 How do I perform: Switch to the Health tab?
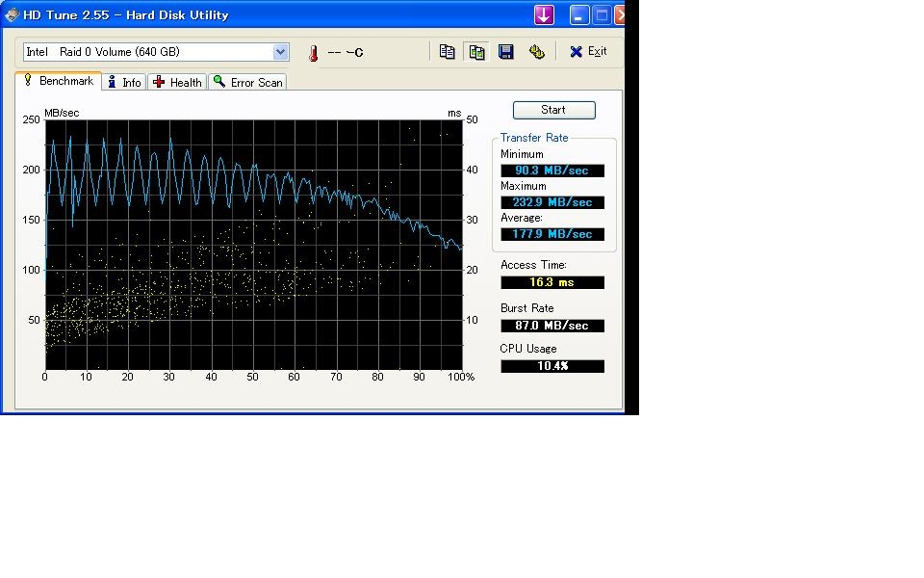click(177, 83)
